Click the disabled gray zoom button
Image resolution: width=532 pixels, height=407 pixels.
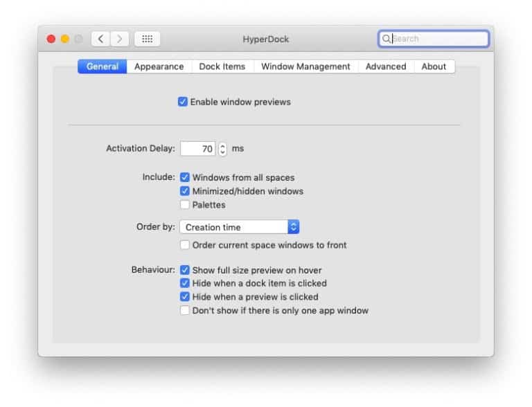(x=79, y=39)
